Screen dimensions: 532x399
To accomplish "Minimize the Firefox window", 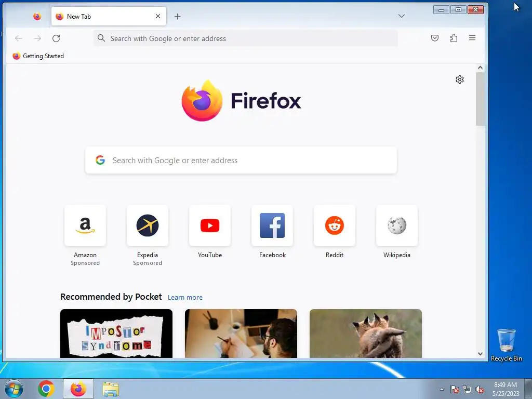I will [x=442, y=9].
